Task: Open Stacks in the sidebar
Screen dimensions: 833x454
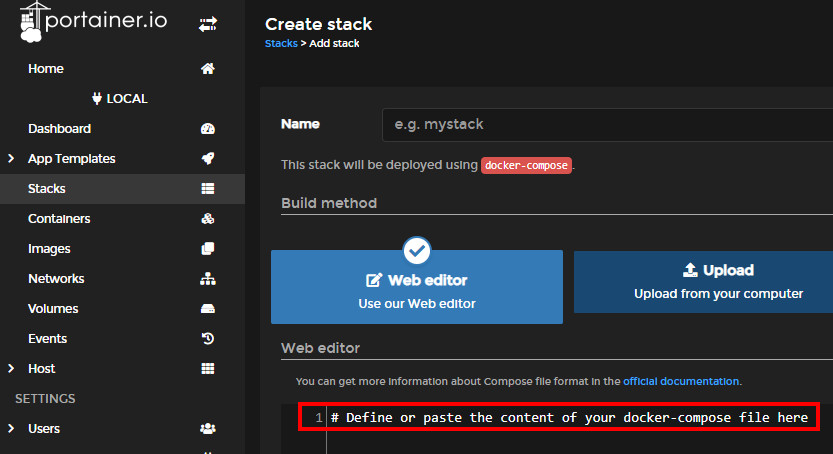Action: 47,189
